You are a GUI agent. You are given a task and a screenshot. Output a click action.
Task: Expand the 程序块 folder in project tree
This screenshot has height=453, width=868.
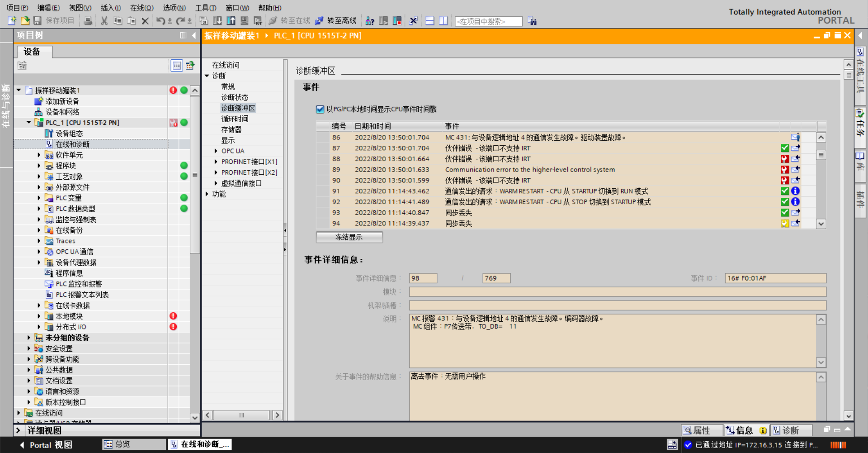point(39,166)
